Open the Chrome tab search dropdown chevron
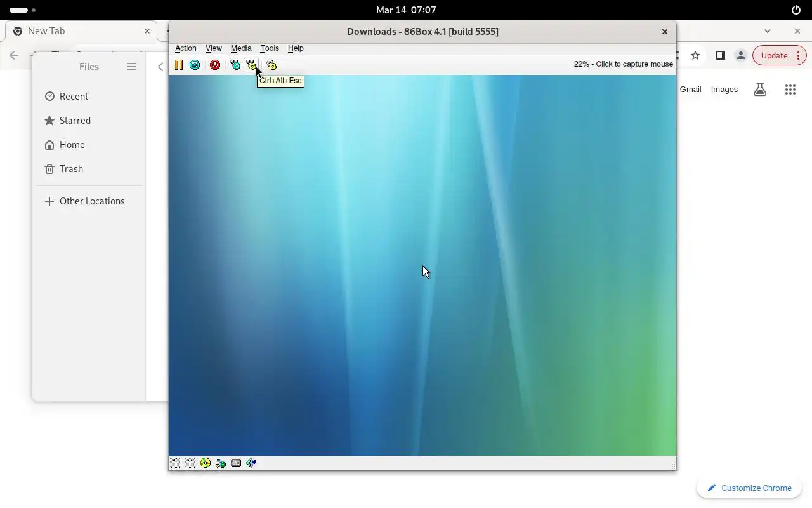 click(768, 31)
